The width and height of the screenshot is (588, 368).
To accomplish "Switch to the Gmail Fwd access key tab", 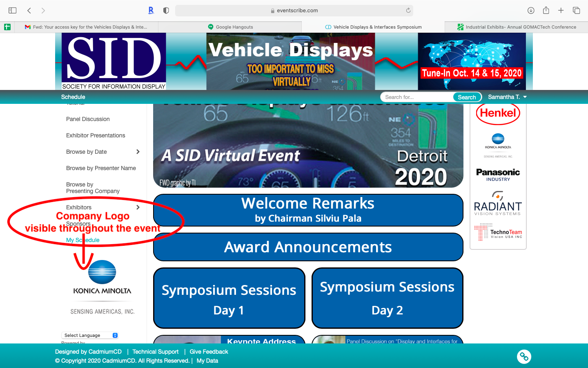I will point(86,27).
